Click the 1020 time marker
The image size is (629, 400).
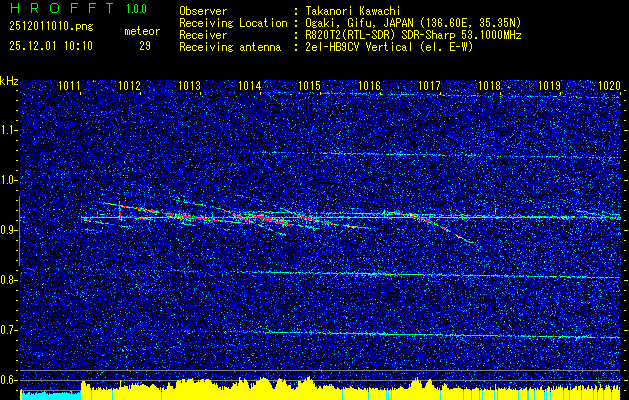coord(609,87)
